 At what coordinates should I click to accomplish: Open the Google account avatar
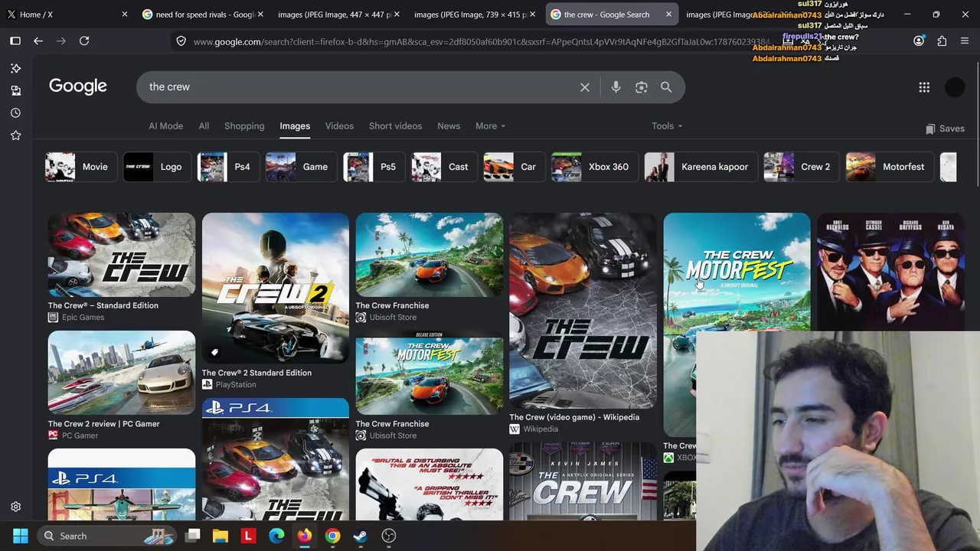point(955,87)
